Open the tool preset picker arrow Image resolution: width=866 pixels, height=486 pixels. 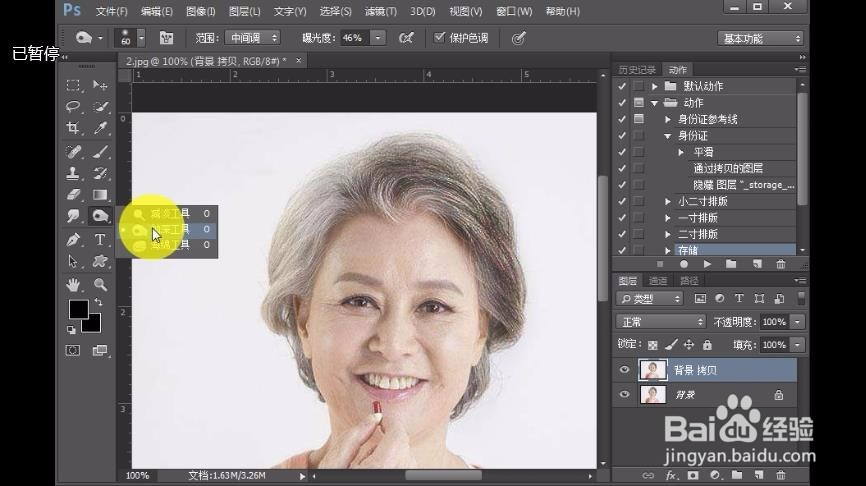tap(100, 38)
